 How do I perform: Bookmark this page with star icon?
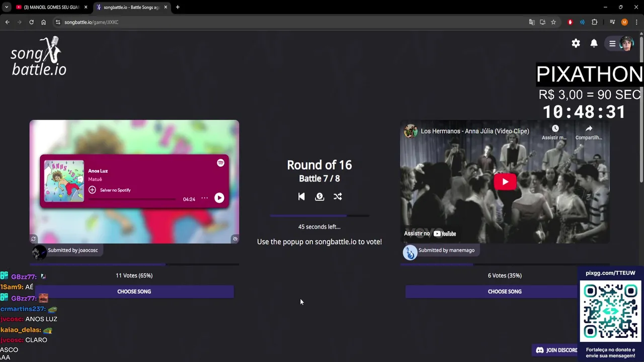click(x=553, y=22)
